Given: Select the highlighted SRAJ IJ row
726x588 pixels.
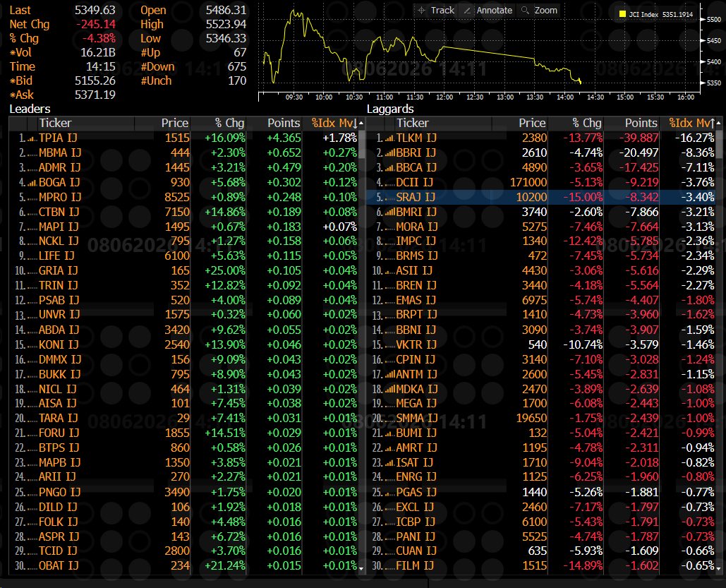Looking at the screenshot, I should click(540, 198).
